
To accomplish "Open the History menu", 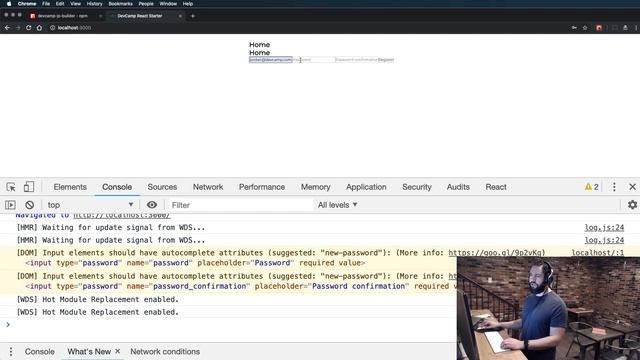I will (94, 4).
